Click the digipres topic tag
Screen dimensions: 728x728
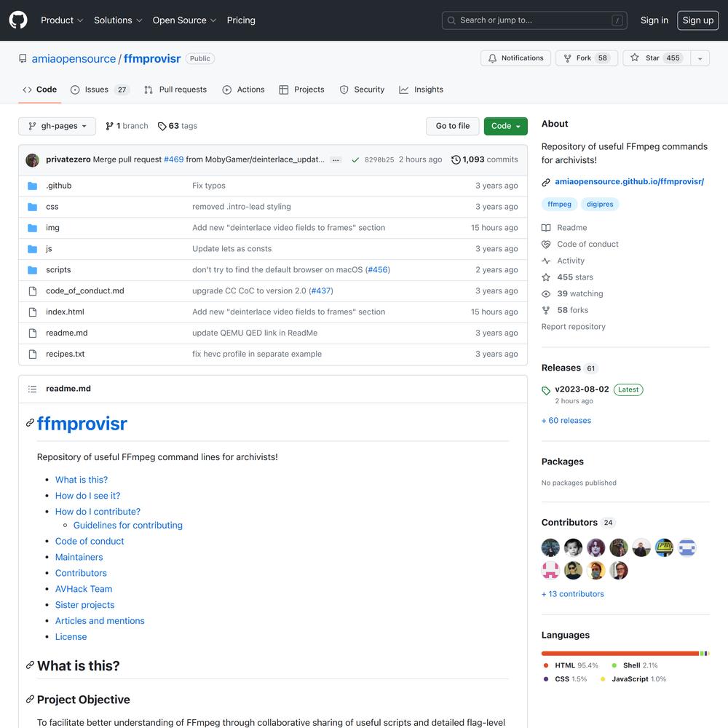600,205
